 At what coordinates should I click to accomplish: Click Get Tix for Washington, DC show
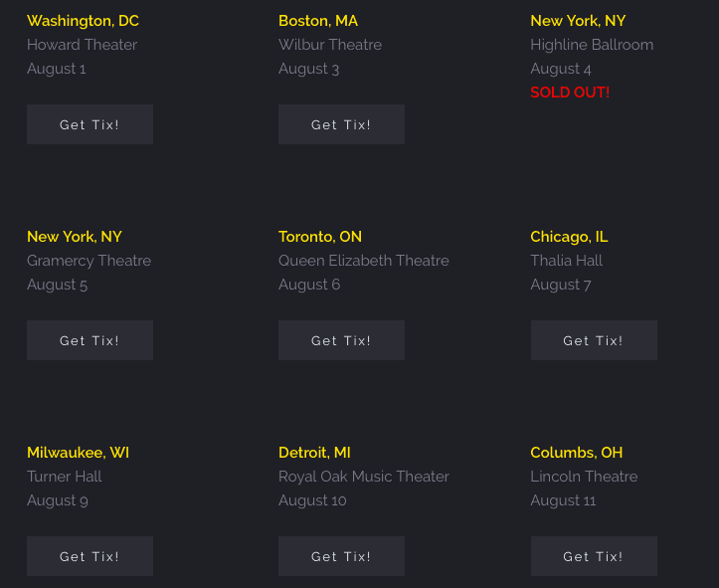point(90,124)
